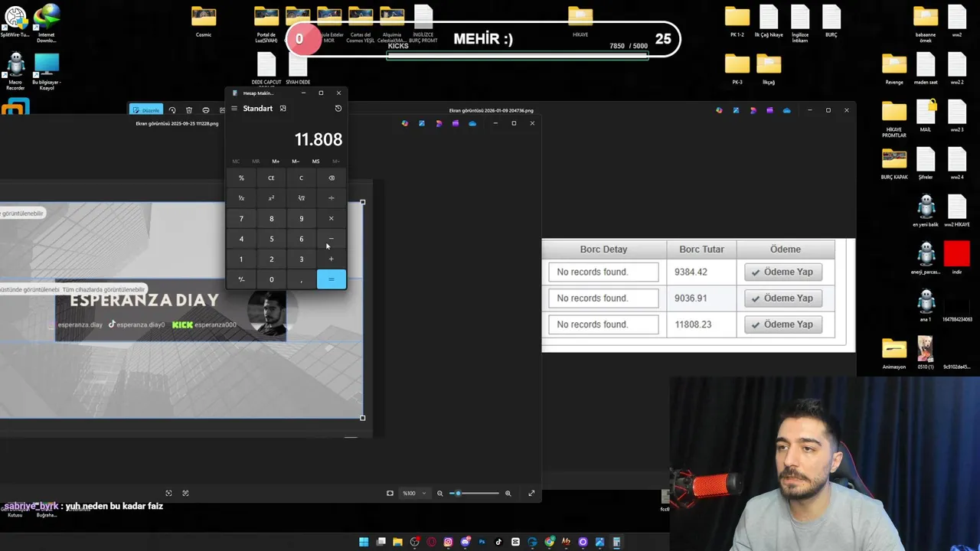Click the percent key in Calculator

point(241,178)
